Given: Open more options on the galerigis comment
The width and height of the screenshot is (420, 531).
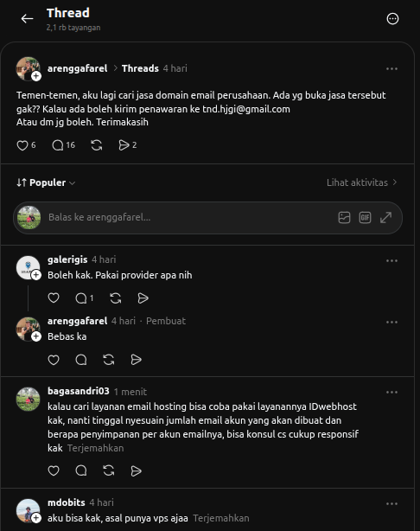Looking at the screenshot, I should (391, 261).
